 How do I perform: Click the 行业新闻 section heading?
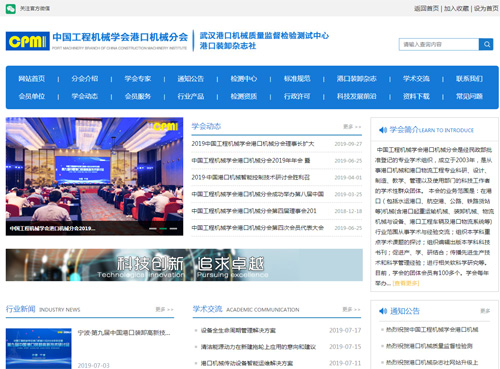[20, 309]
